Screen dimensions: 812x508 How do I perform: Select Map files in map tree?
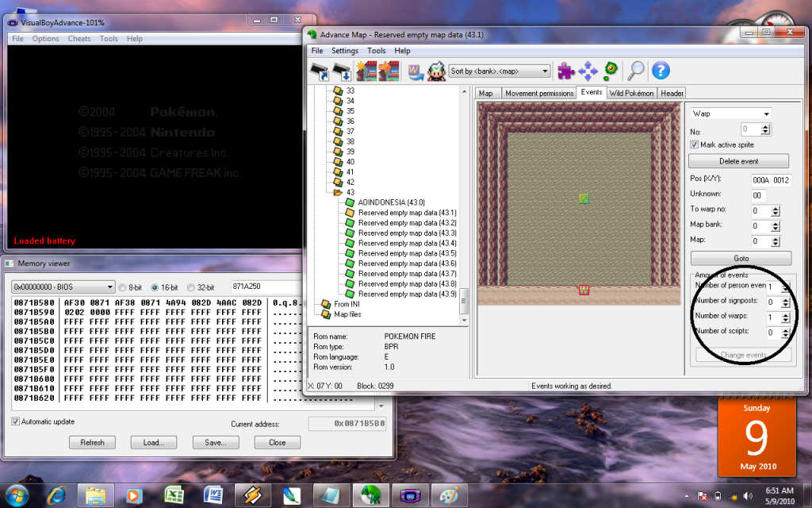[x=347, y=314]
